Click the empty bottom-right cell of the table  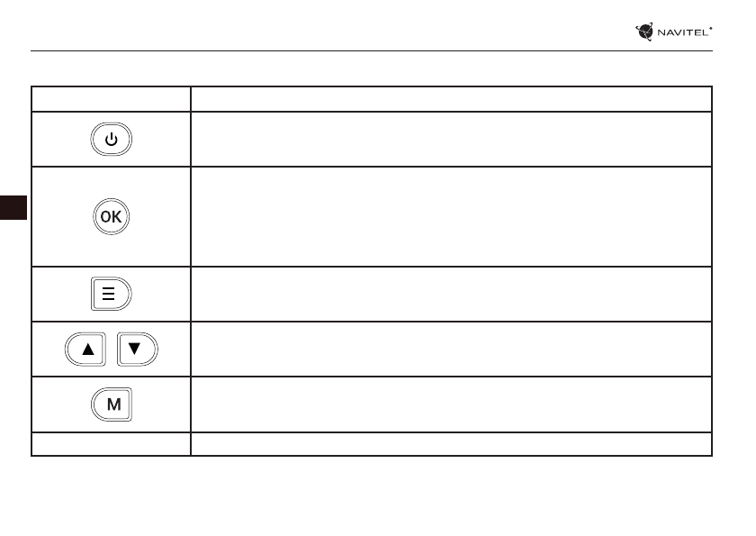[451, 444]
